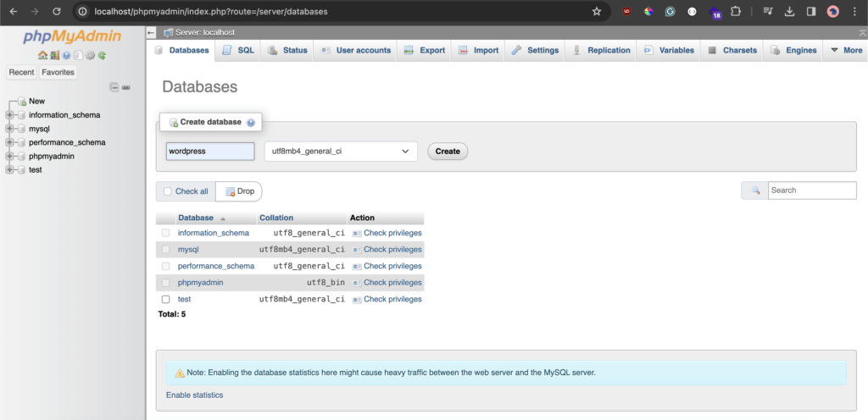Go to the Import tab
868x420 pixels.
(478, 50)
